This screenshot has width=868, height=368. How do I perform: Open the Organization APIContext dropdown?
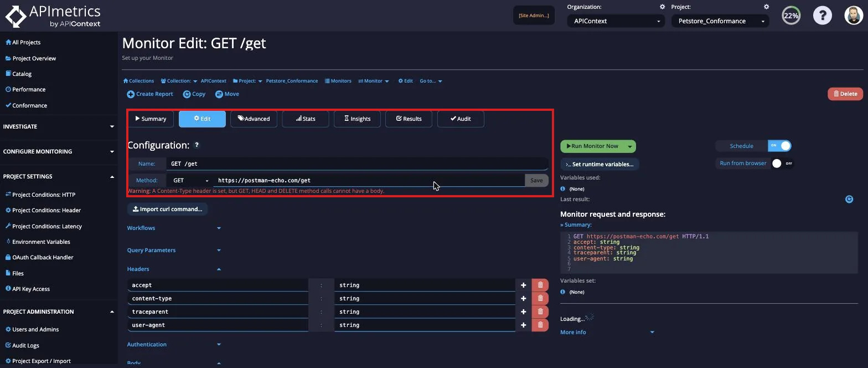[616, 21]
